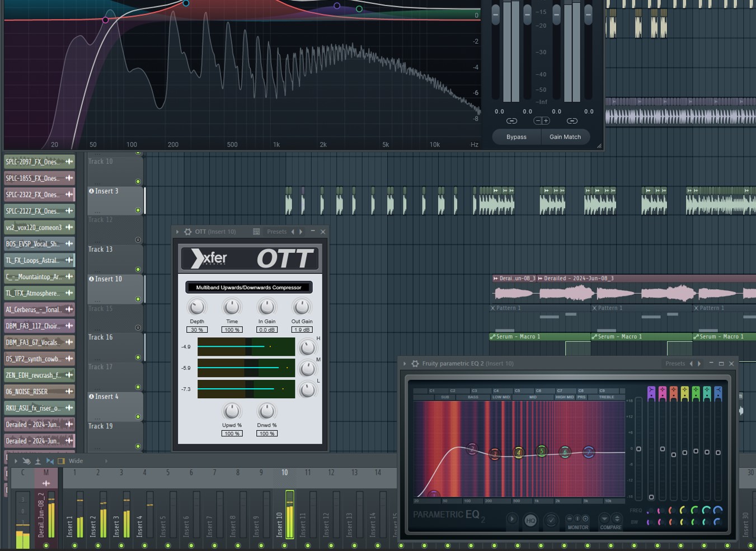Select vs2_vox120_comeon3 sample
The image size is (756, 551).
pyautogui.click(x=39, y=228)
